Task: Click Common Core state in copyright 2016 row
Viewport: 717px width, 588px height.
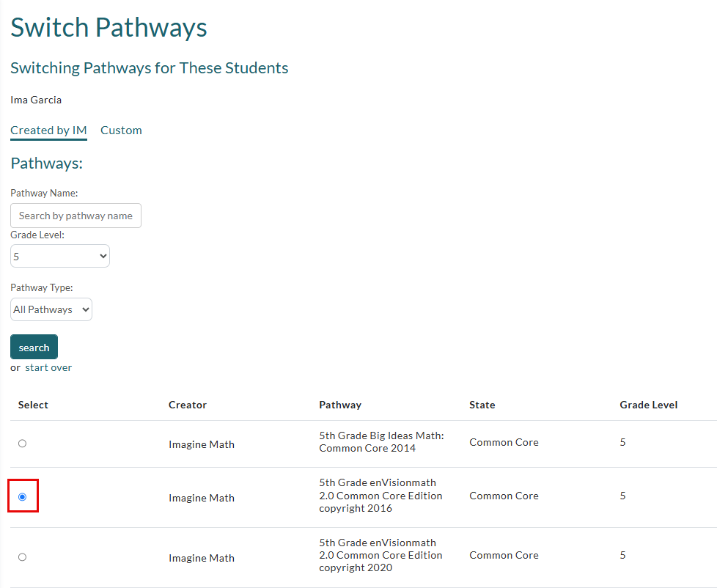Action: 504,496
